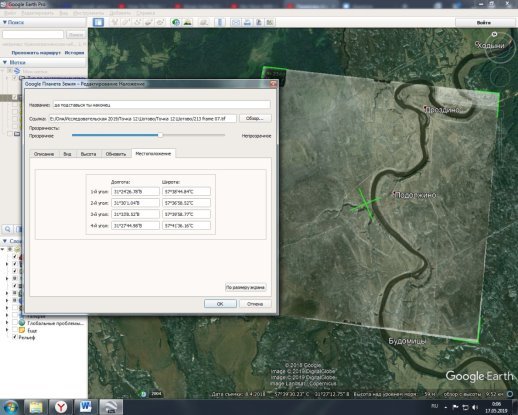Select the Add Placemark tool
This screenshot has width=518, height=415.
pos(115,22)
